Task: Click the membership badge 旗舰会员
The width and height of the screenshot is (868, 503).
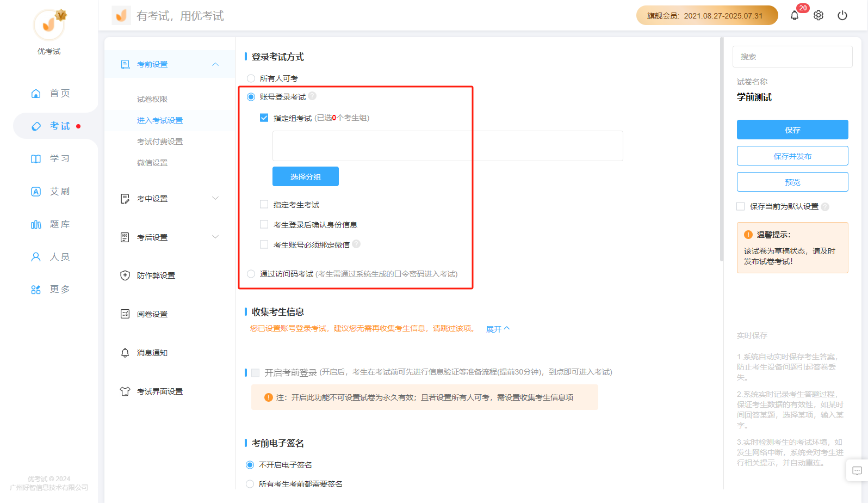Action: tap(707, 15)
